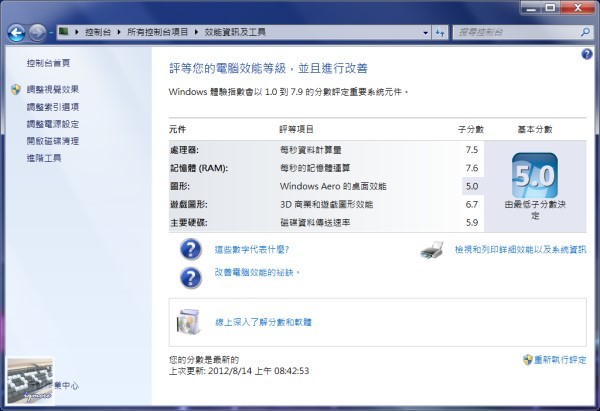Click the refresh button in the address bar
Screen dimensions: 600x411
pyautogui.click(x=440, y=33)
